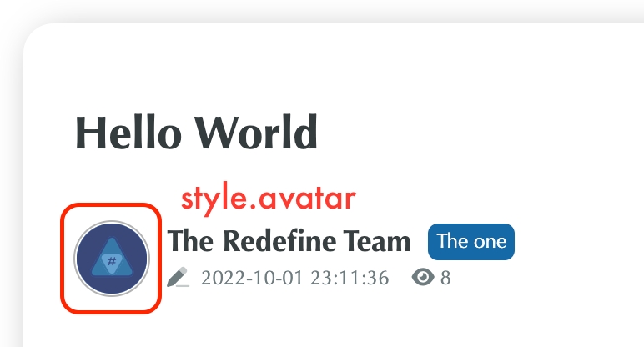
Task: Click the word 'Team' in author name
Action: coord(377,241)
